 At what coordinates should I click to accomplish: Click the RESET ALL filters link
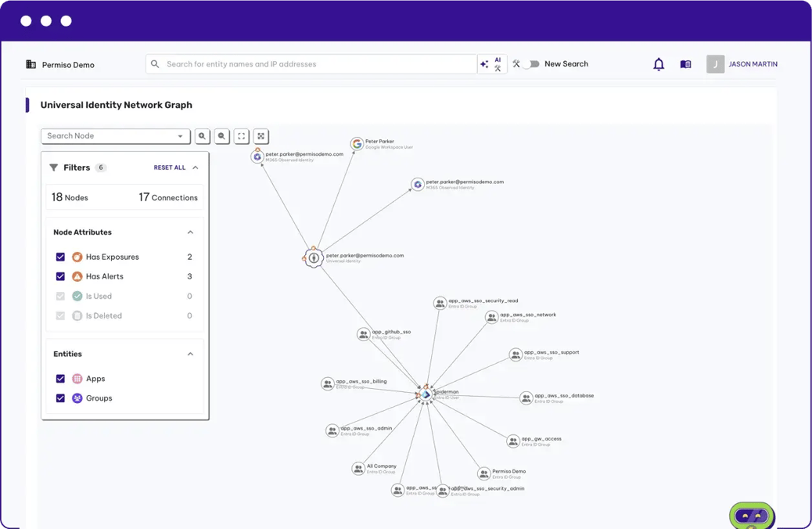pyautogui.click(x=169, y=167)
